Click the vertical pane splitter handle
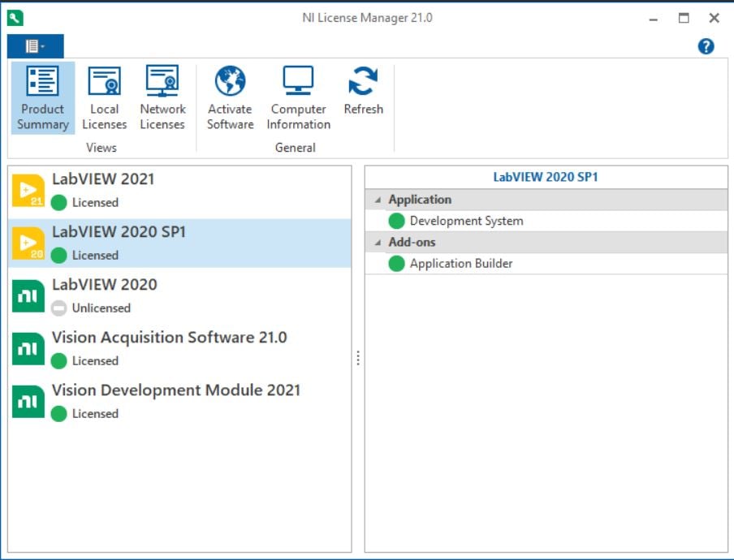The width and height of the screenshot is (734, 560). click(358, 359)
